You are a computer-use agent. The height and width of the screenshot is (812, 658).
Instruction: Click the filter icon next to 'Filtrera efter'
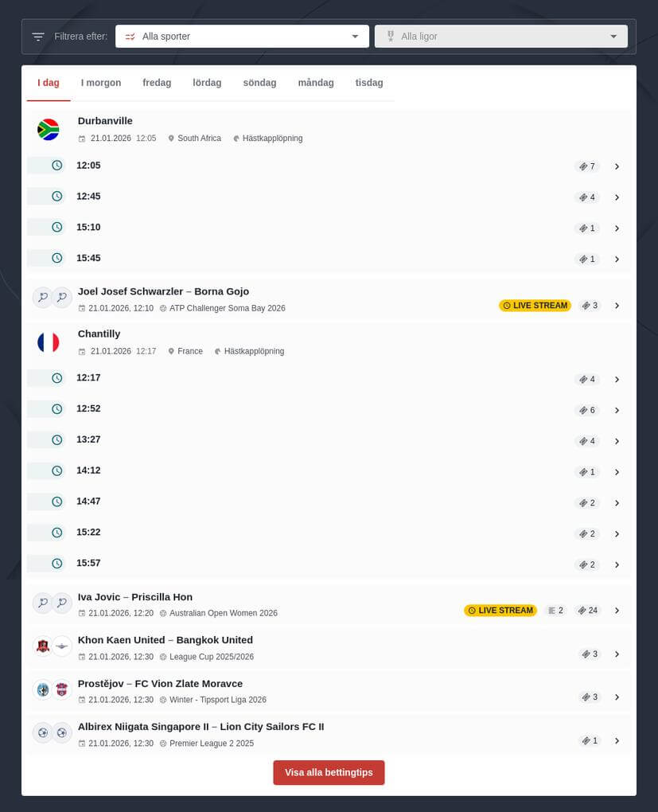pyautogui.click(x=37, y=36)
